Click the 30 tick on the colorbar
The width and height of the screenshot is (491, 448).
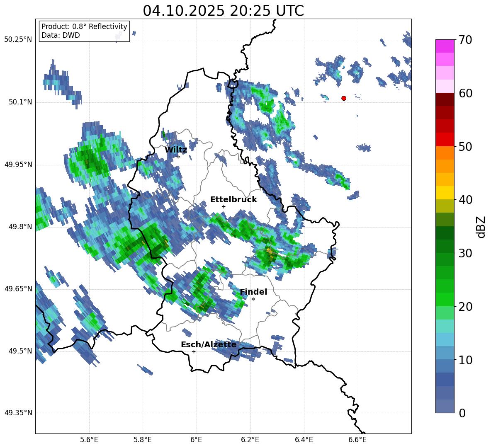[465, 253]
